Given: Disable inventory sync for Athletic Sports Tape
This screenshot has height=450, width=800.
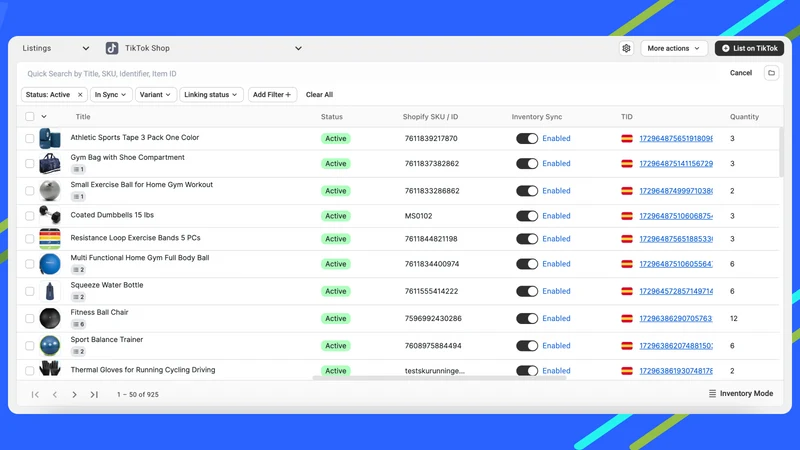Looking at the screenshot, I should point(527,138).
